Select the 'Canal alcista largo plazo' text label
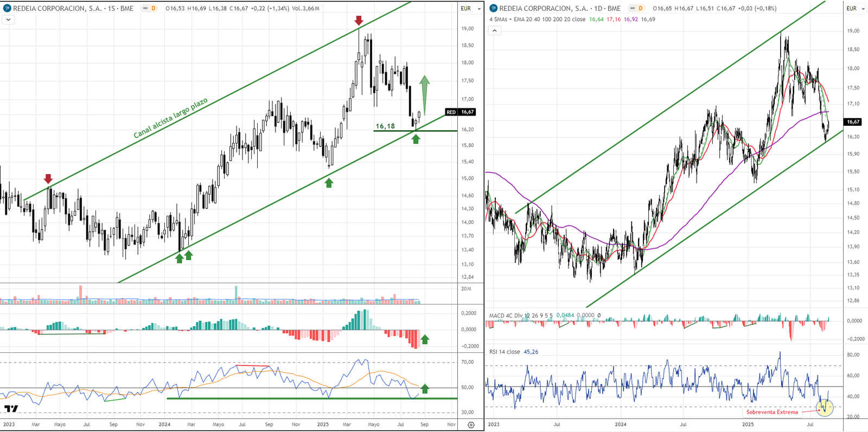The width and height of the screenshot is (868, 432). pos(170,118)
